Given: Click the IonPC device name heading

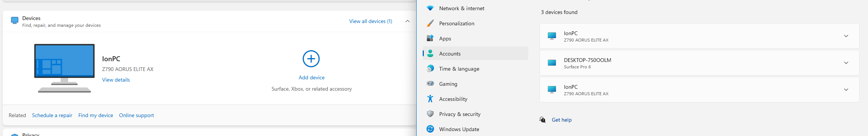Looking at the screenshot, I should pyautogui.click(x=111, y=59).
